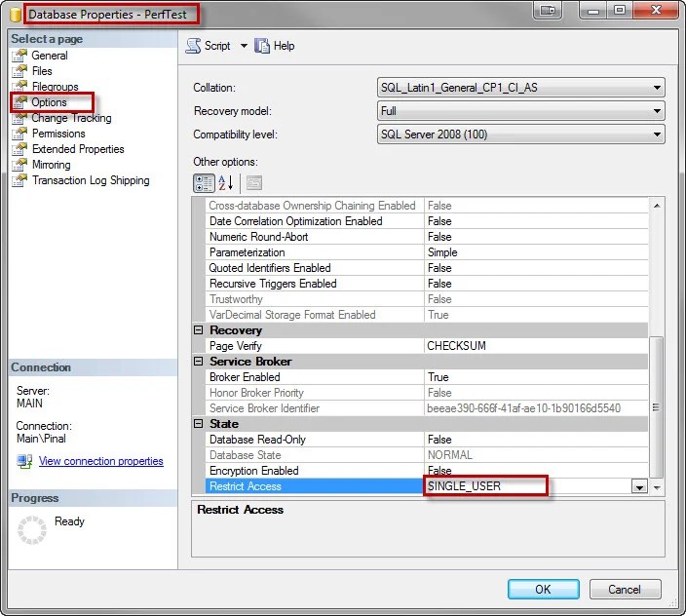Click the Transaction Log Shipping icon
This screenshot has height=616, width=686.
19,180
